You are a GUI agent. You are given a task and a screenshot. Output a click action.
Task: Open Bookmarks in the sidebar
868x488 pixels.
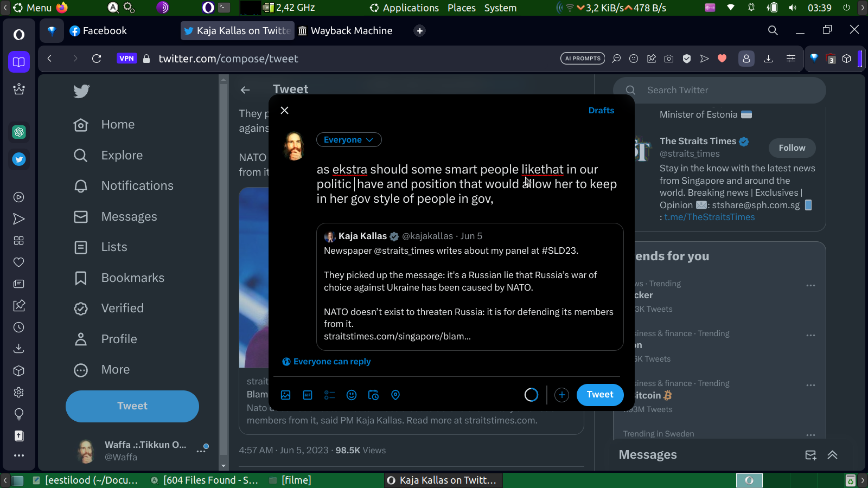119,278
